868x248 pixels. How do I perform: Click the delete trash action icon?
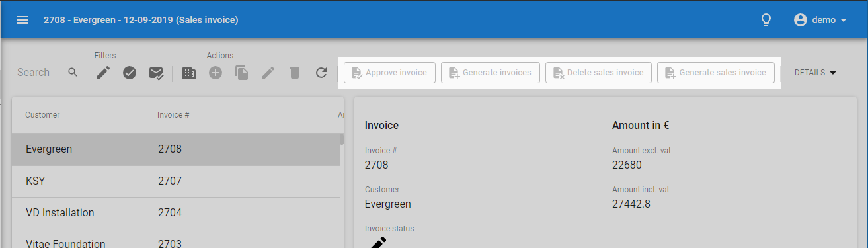coord(295,73)
